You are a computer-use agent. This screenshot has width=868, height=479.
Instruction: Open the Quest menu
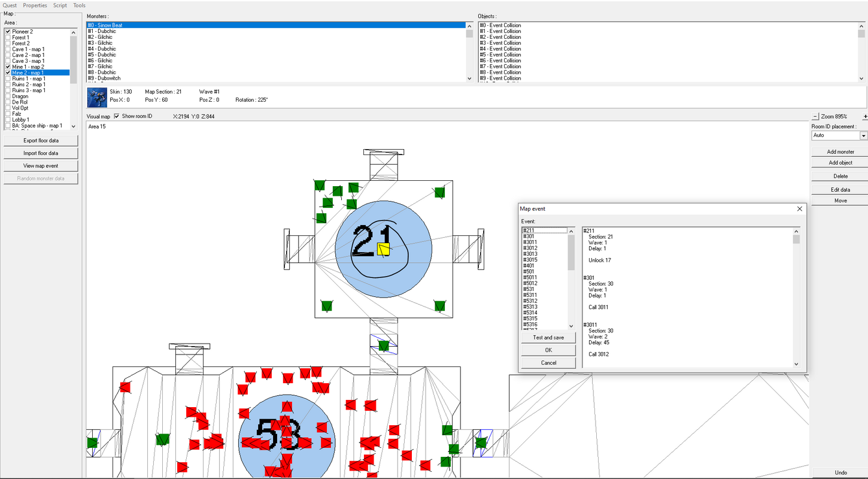tap(10, 5)
